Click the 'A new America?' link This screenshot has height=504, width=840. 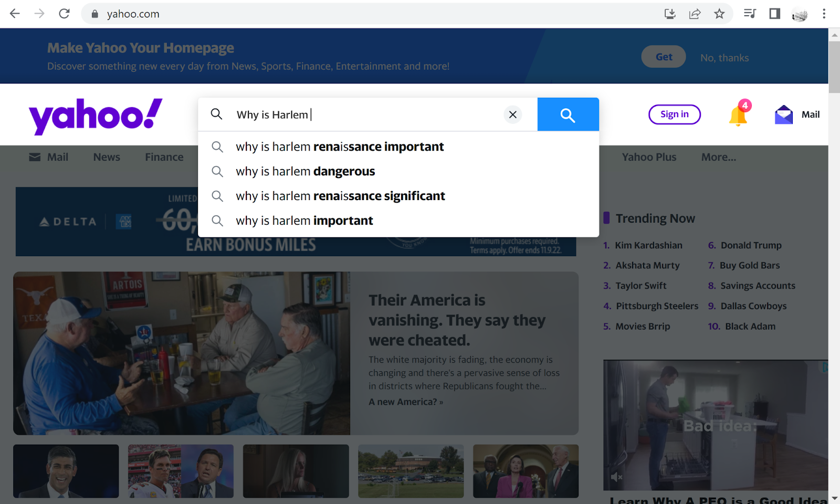[x=406, y=402]
